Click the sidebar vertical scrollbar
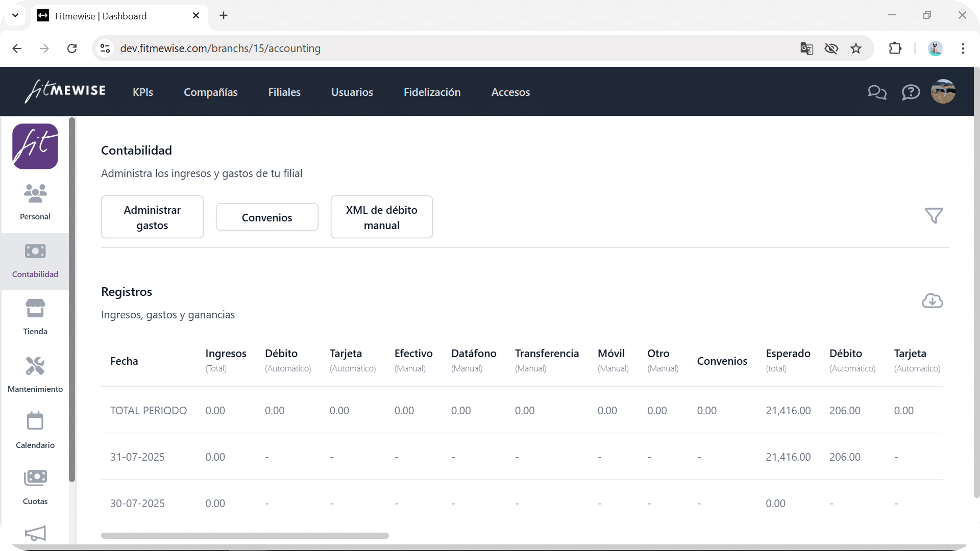Image resolution: width=980 pixels, height=551 pixels. [72, 300]
